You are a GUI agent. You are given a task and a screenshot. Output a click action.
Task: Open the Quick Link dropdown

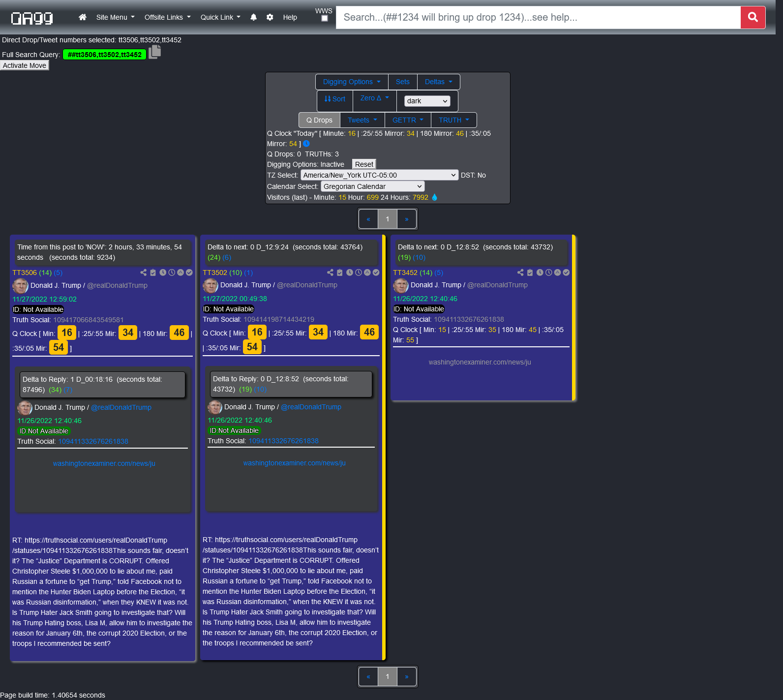220,17
